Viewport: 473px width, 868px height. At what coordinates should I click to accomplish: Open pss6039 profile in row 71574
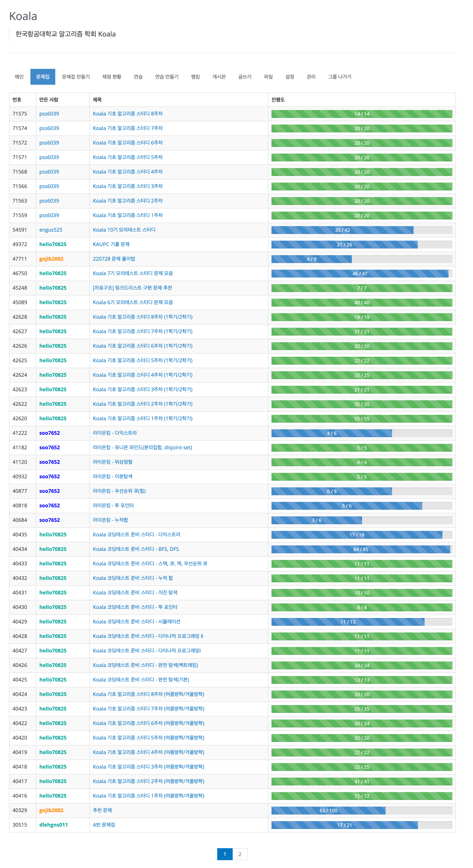49,128
